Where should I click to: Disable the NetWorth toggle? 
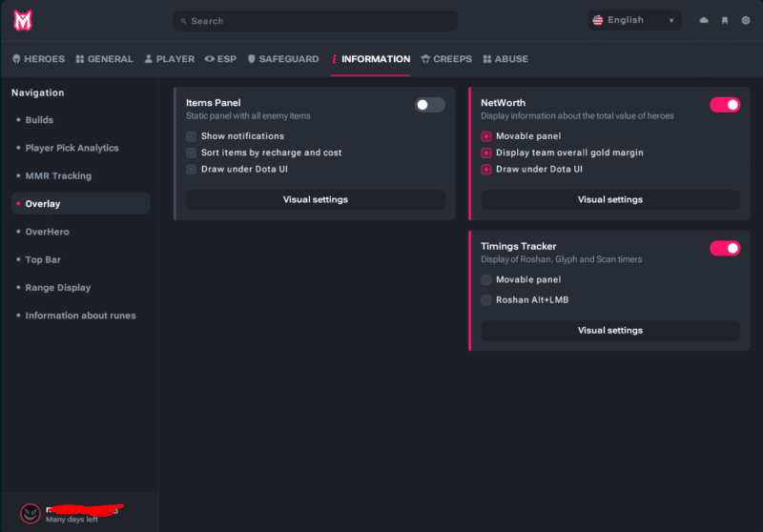tap(725, 105)
